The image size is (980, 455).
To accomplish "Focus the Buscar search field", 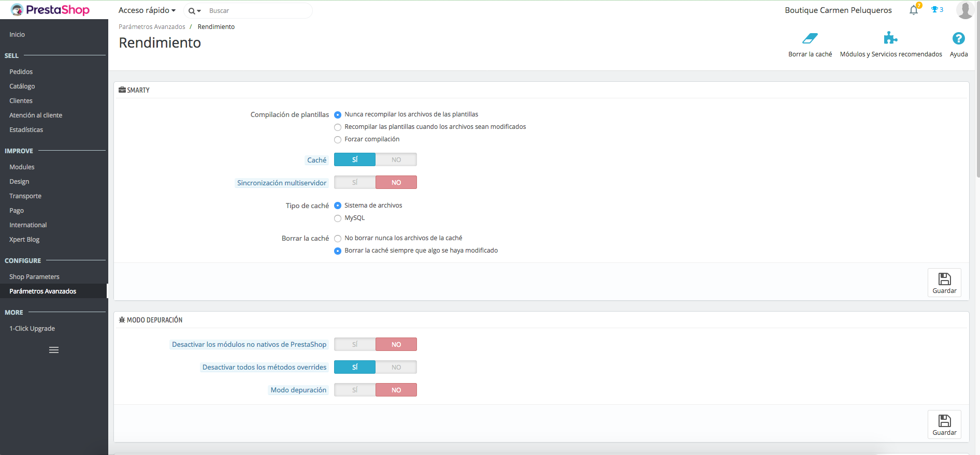I will click(257, 10).
